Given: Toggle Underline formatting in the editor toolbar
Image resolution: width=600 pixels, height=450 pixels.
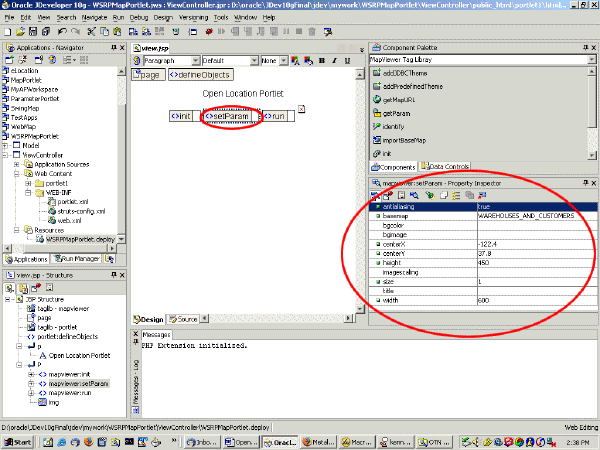Looking at the screenshot, I should (x=347, y=60).
